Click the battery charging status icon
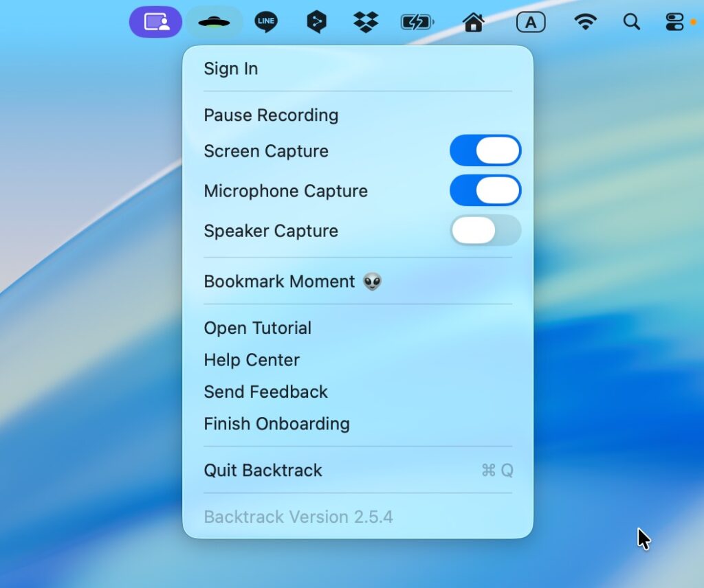This screenshot has height=588, width=704. click(417, 22)
